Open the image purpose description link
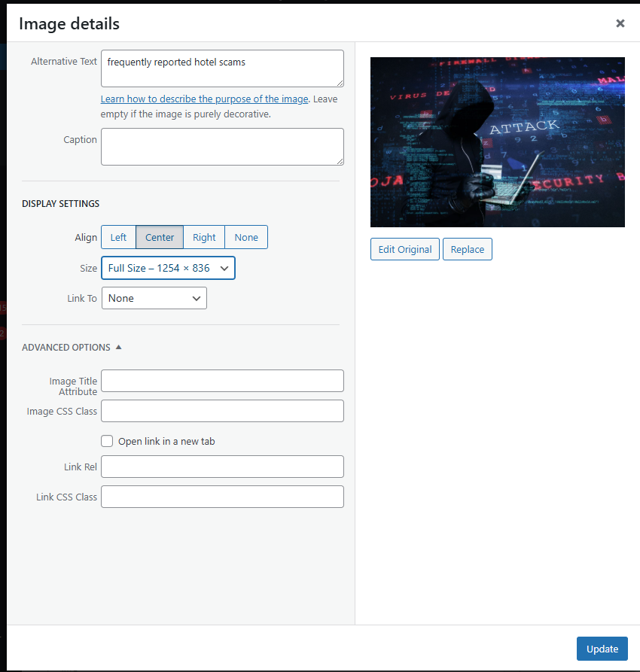This screenshot has width=640, height=672. [204, 99]
